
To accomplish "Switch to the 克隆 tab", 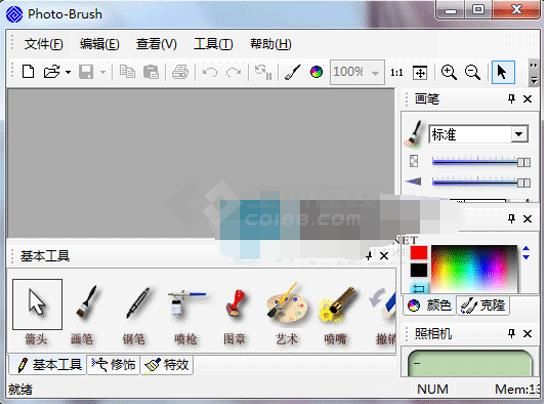I will [x=483, y=305].
